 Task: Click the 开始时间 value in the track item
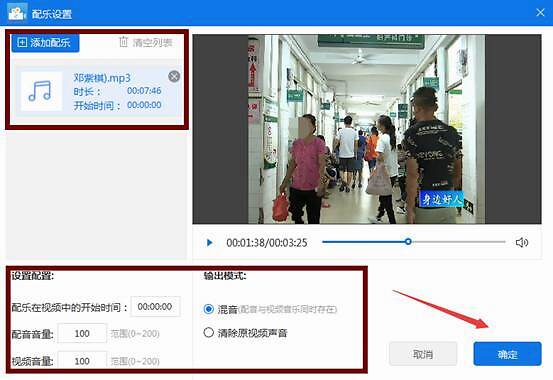pyautogui.click(x=144, y=105)
